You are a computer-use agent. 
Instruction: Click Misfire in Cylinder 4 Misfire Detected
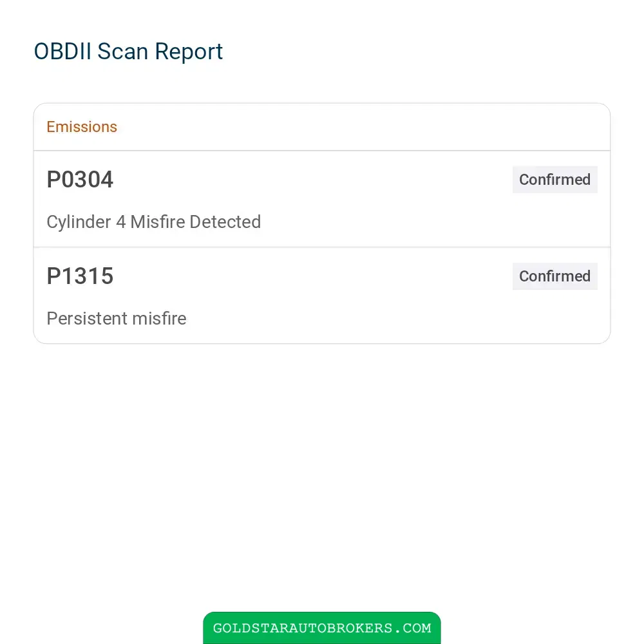tap(158, 222)
